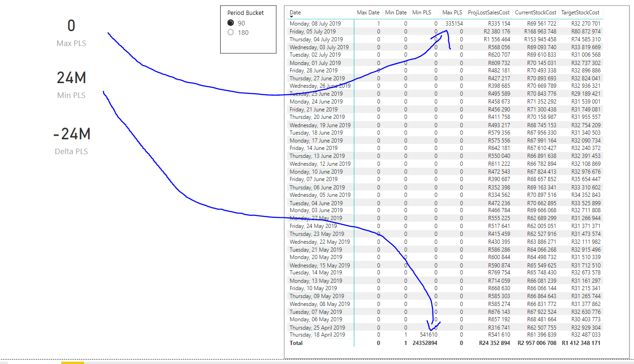Click the Min PLS card label
Viewport: 634px width, 364px height.
(x=71, y=95)
